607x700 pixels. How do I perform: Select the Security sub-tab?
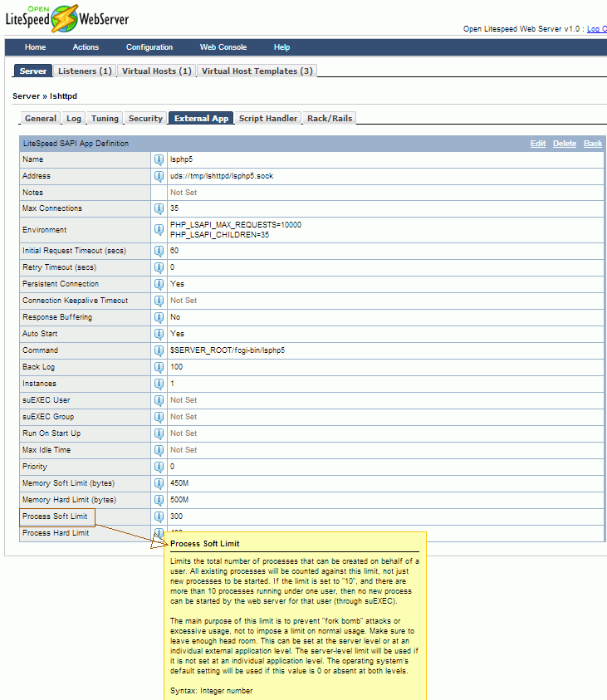coord(145,118)
